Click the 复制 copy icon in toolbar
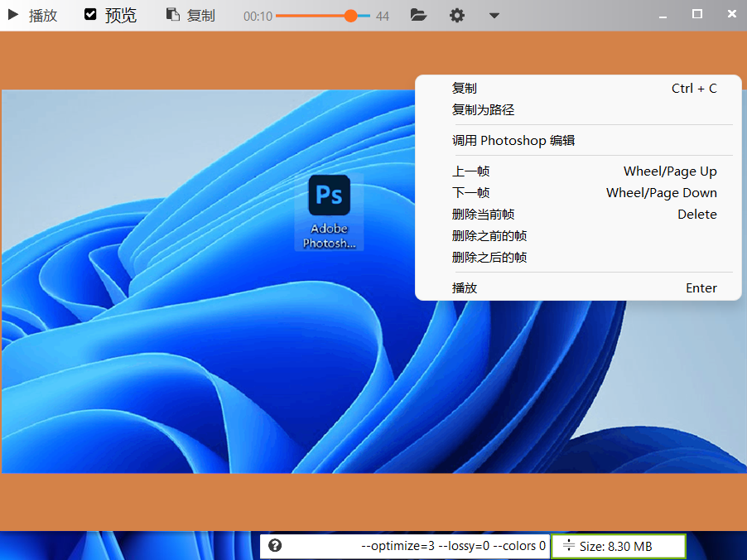Viewport: 747px width, 560px height. pyautogui.click(x=172, y=15)
